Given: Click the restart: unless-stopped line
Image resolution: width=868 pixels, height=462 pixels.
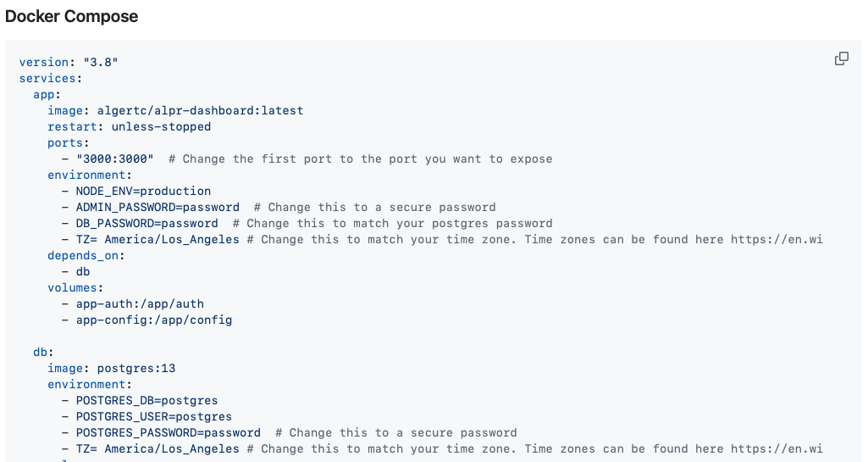Looking at the screenshot, I should coord(129,126).
